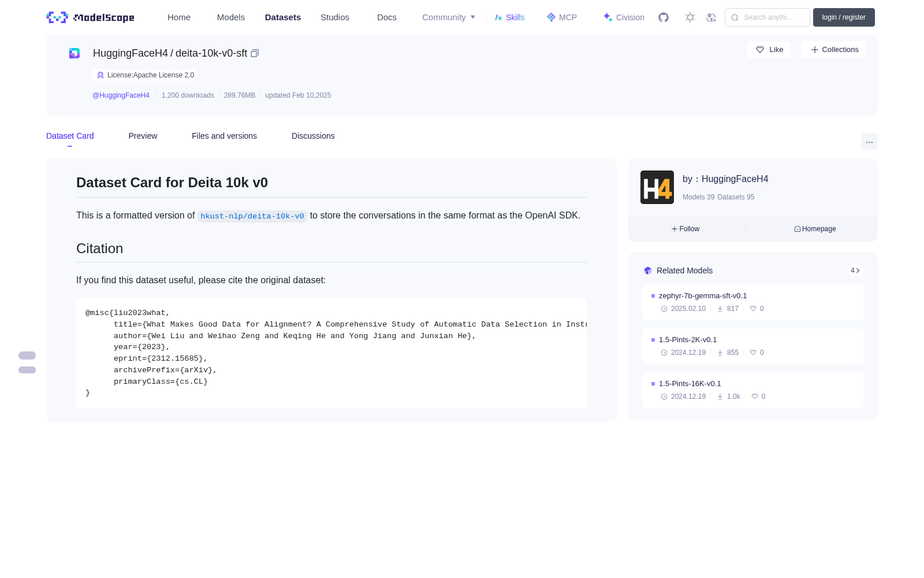Click the 'Models 39' count text

[x=698, y=197]
